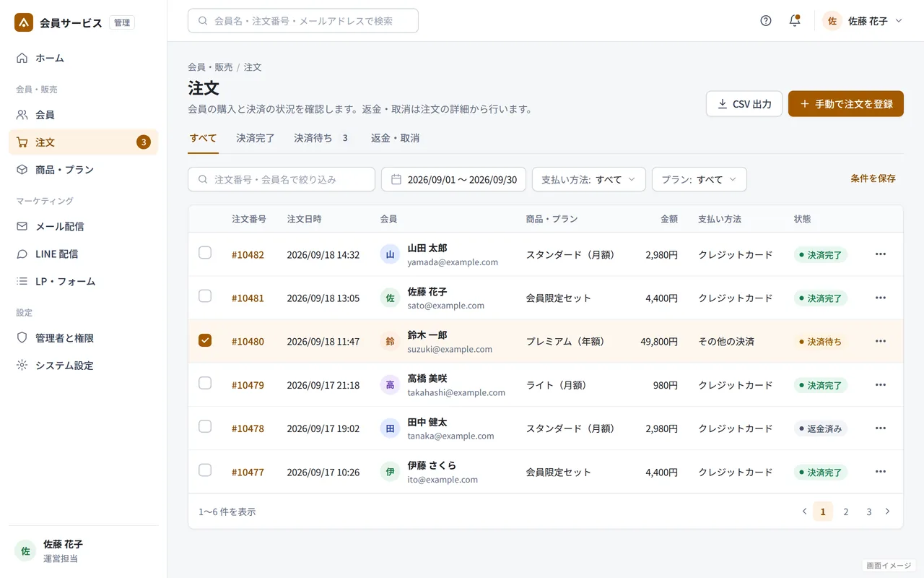The height and width of the screenshot is (578, 924).
Task: Open order number #10482 link
Action: click(x=248, y=254)
